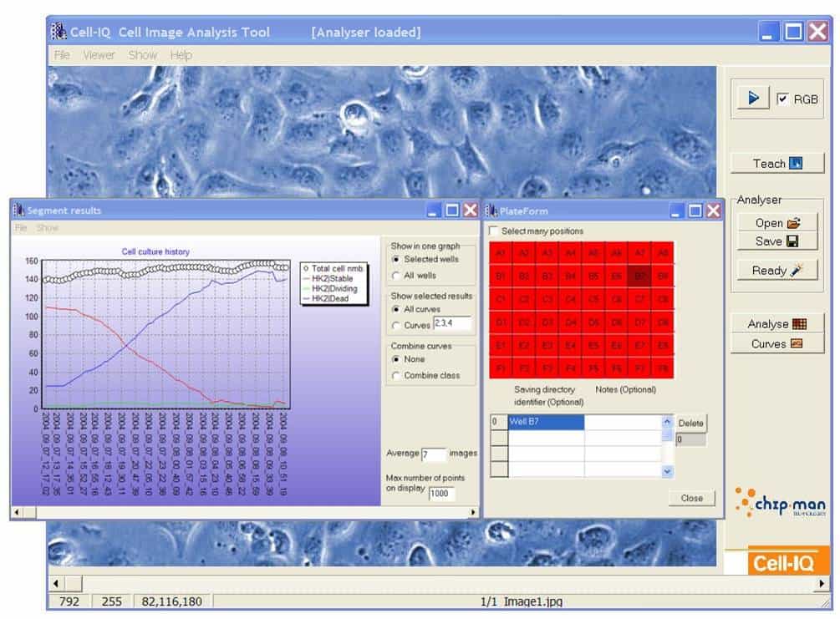Select the dark red B7 well
840x619 pixels.
click(639, 276)
